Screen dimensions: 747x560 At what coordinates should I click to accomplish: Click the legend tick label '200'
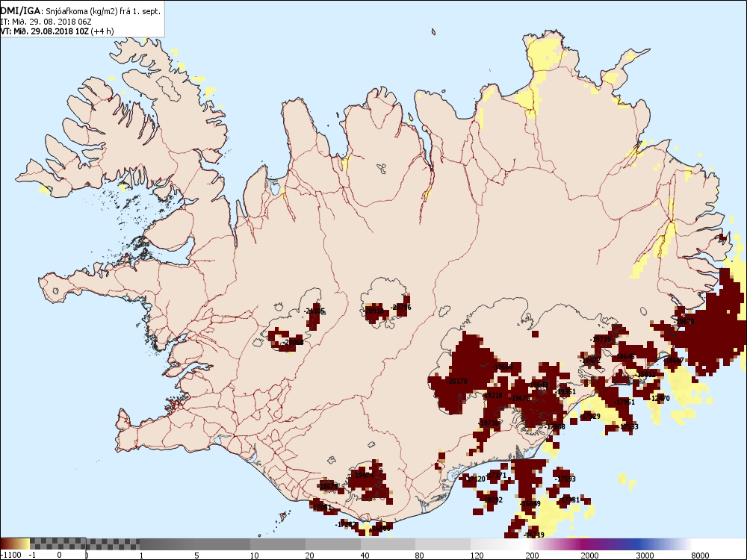(532, 555)
